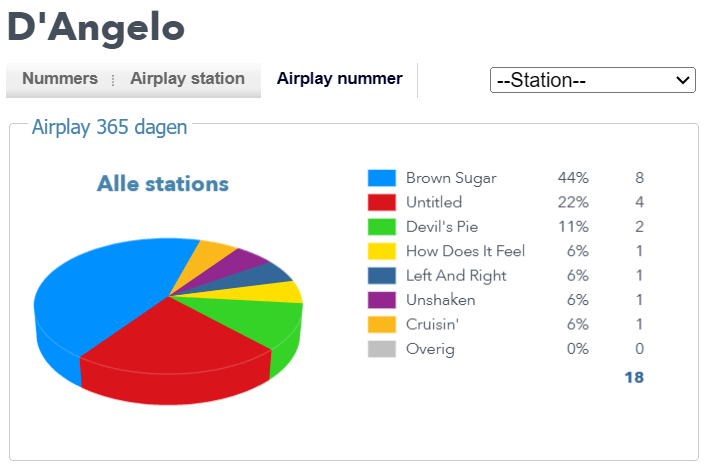Screen dimensions: 712x469
Task: Open the Airplay station tab
Action: (187, 79)
